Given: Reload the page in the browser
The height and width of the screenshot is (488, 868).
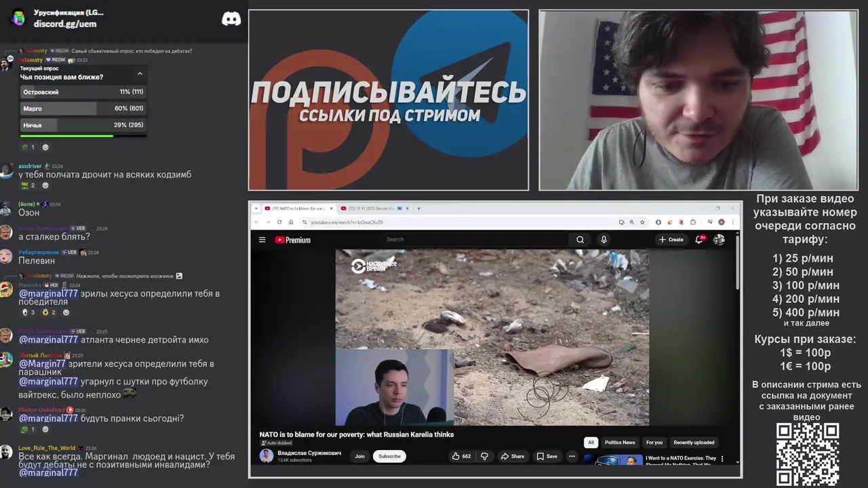Looking at the screenshot, I should 279,222.
